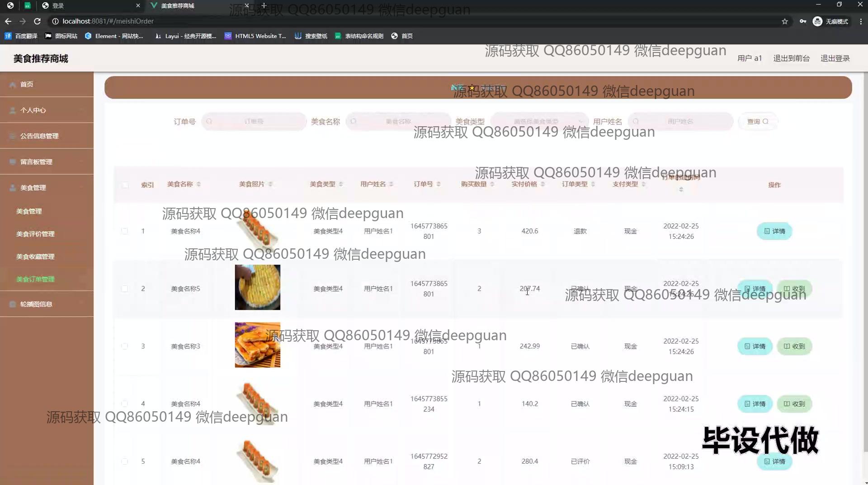
Task: Check the row 4 checkbox
Action: click(x=125, y=404)
